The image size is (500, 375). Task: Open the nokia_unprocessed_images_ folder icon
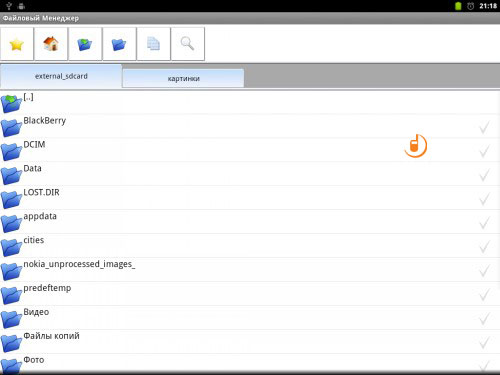pos(11,272)
